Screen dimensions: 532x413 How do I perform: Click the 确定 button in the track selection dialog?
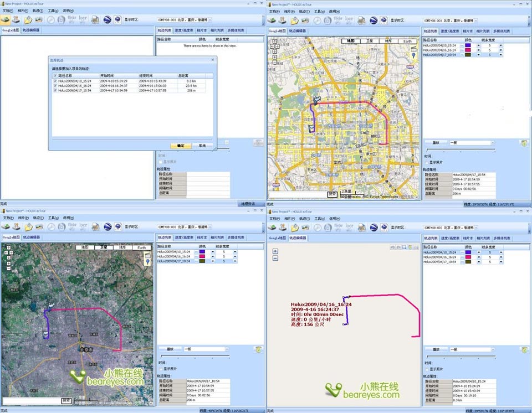(180, 145)
